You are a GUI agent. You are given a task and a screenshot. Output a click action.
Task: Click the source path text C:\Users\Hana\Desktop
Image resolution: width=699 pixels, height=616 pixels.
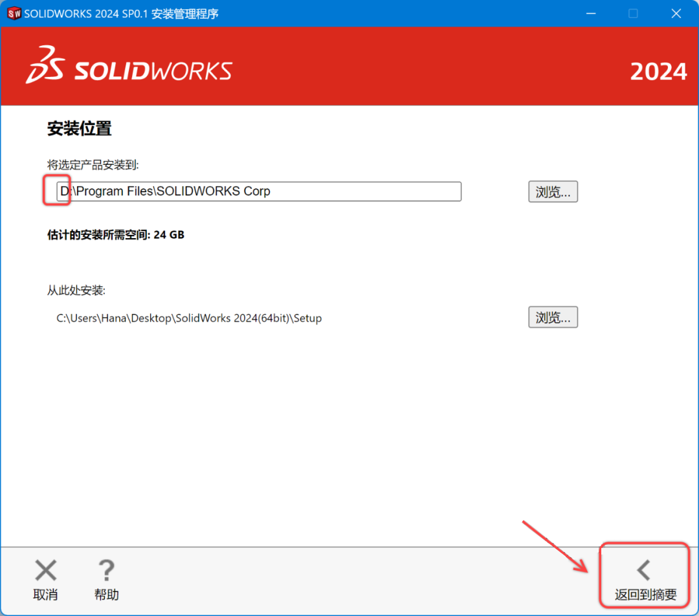pos(189,318)
